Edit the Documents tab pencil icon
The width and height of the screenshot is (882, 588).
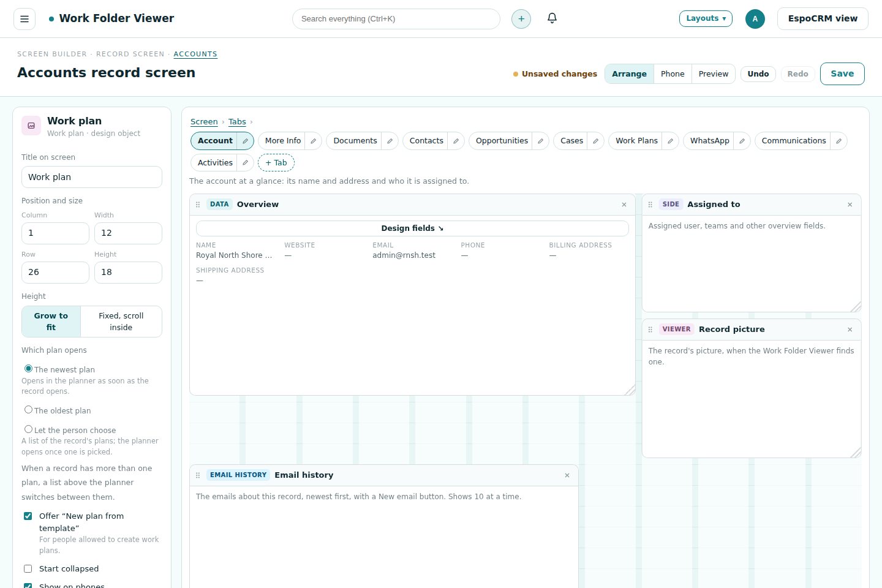(390, 141)
